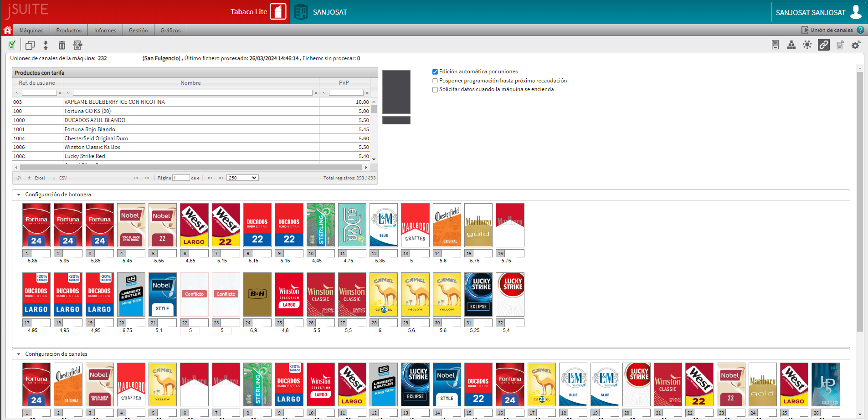Open the PVP filter operator dropdown
The height and width of the screenshot is (420, 868).
coord(324,93)
